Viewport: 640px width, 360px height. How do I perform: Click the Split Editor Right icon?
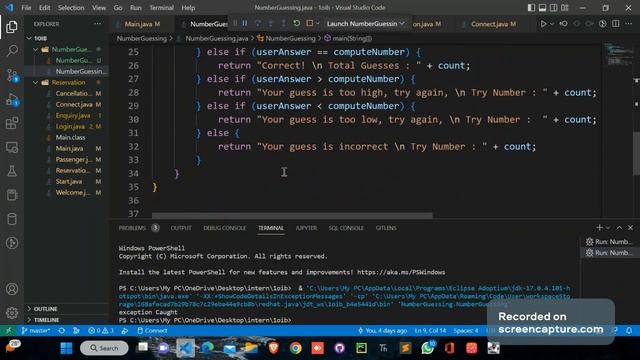(616, 24)
